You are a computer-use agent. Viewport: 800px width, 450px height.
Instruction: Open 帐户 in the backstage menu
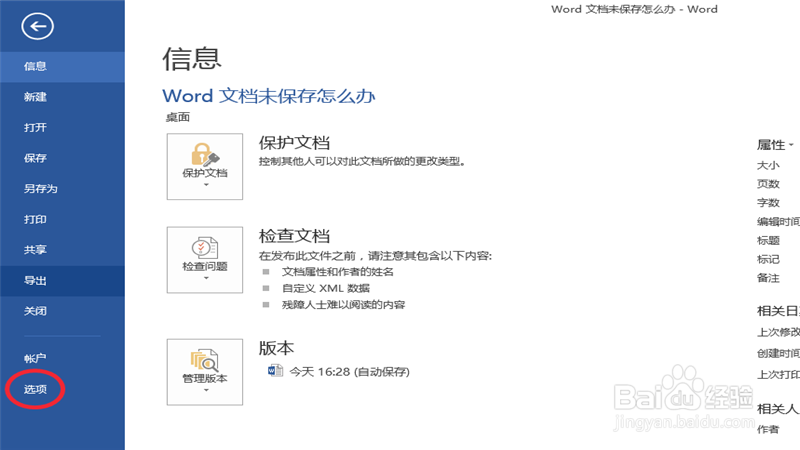(x=62, y=359)
